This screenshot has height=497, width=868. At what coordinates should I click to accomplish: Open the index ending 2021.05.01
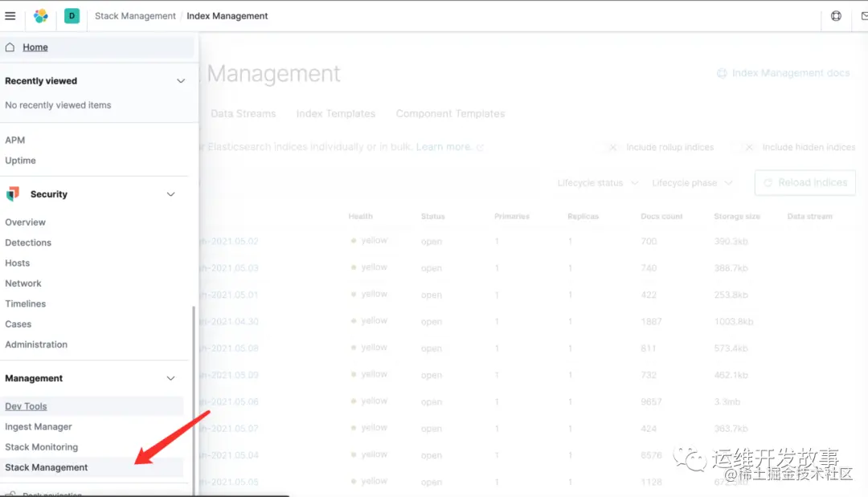pyautogui.click(x=229, y=295)
